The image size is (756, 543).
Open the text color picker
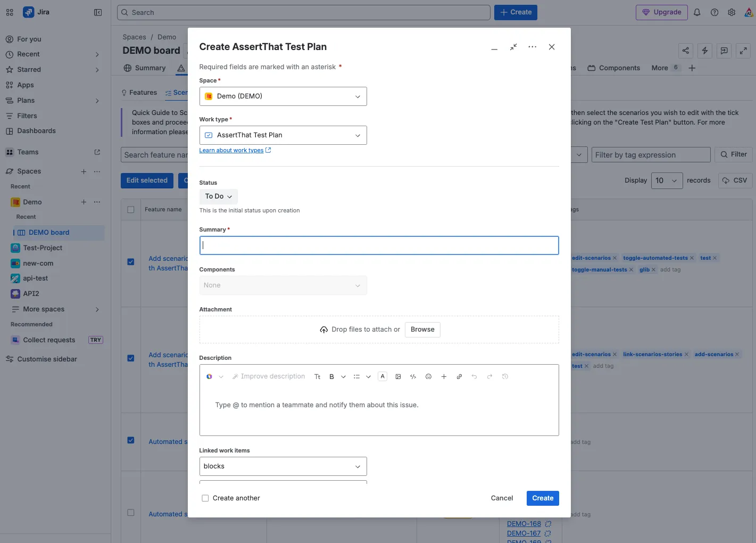tap(383, 376)
